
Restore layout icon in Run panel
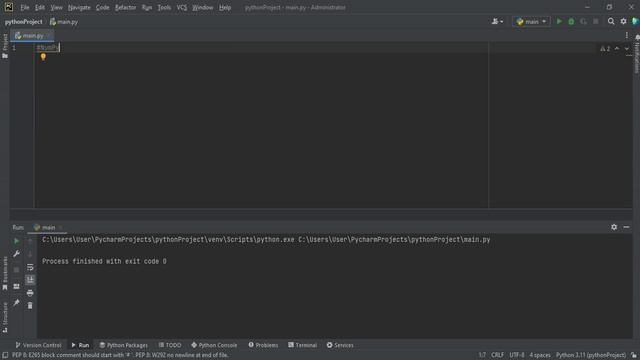pyautogui.click(x=16, y=287)
